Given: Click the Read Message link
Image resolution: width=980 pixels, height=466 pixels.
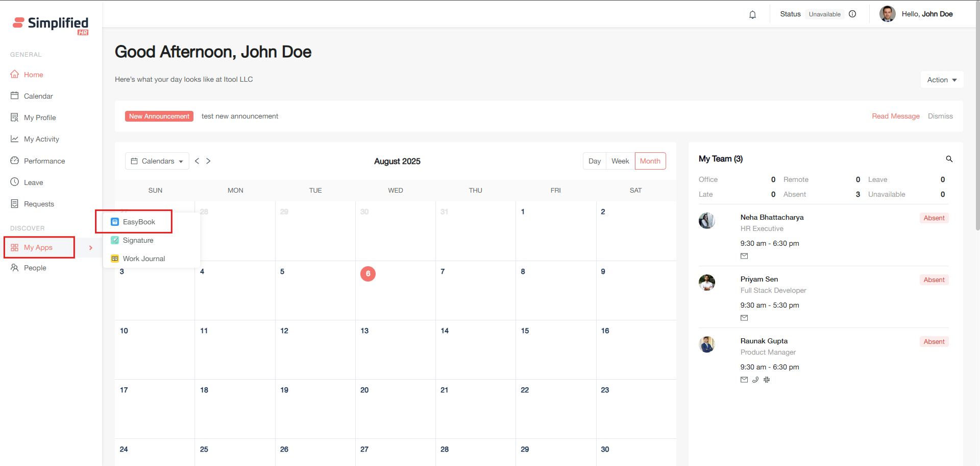Looking at the screenshot, I should 895,116.
